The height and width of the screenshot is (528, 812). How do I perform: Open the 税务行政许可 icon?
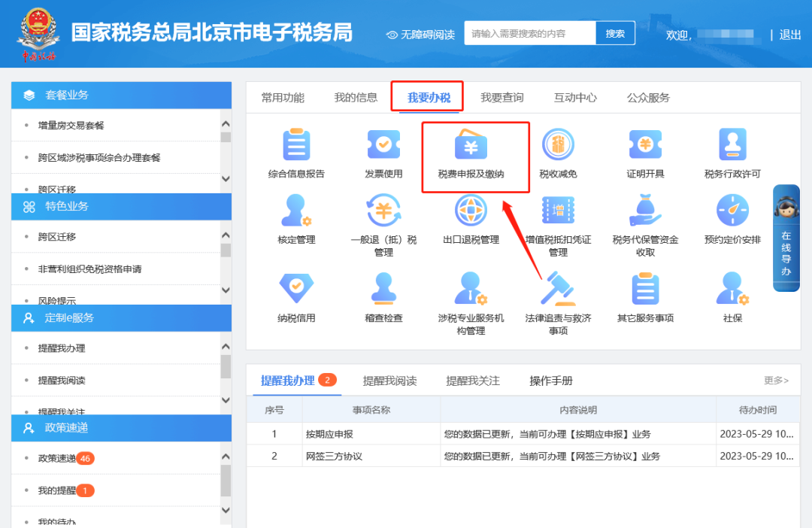coord(732,144)
